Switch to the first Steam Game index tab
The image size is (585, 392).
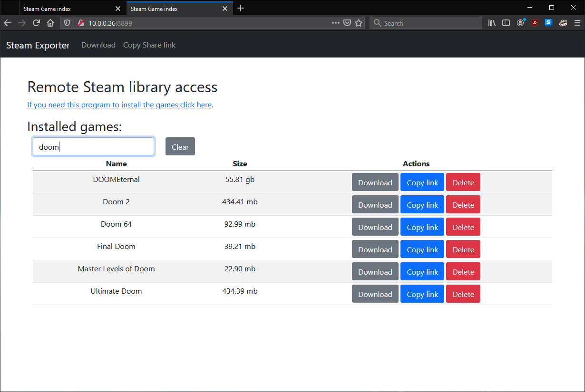pyautogui.click(x=67, y=9)
